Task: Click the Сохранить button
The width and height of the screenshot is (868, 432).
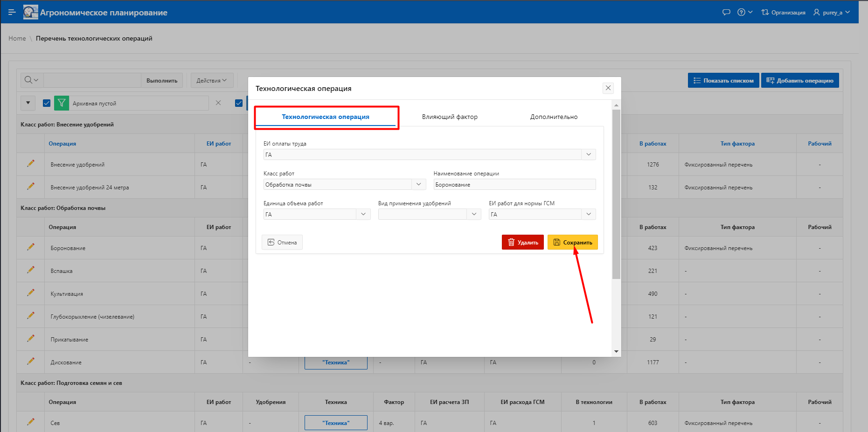Action: pyautogui.click(x=573, y=242)
